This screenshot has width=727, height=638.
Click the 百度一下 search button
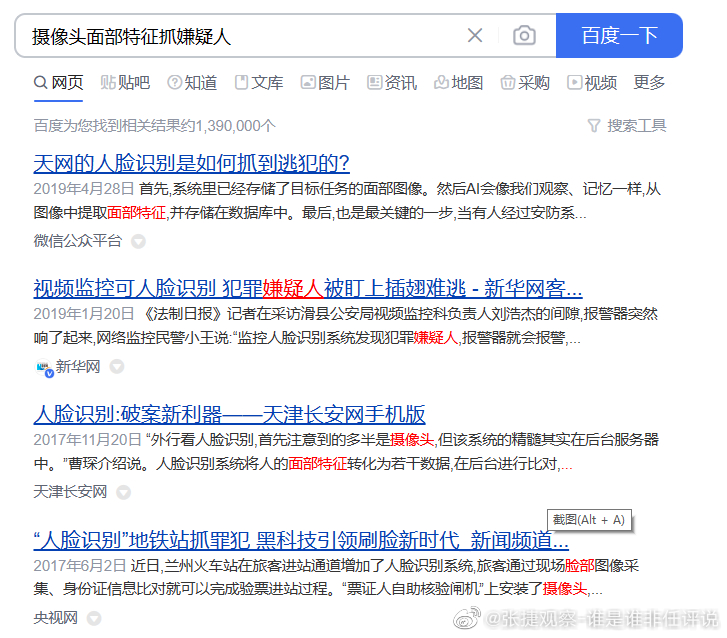[x=619, y=36]
